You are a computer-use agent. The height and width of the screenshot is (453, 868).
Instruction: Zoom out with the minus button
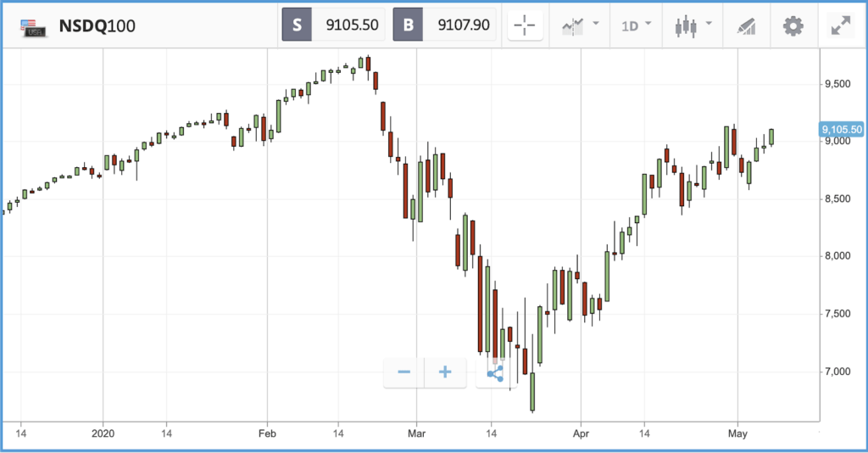(x=404, y=372)
